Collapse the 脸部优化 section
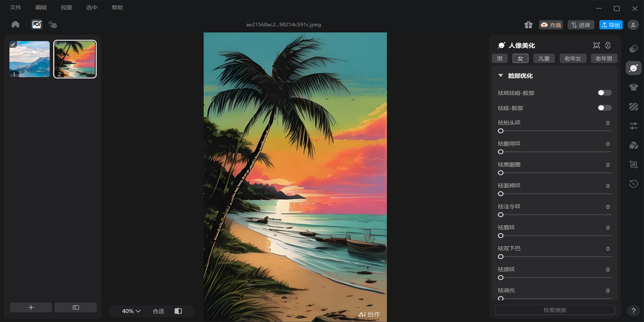The image size is (644, 322). [501, 76]
